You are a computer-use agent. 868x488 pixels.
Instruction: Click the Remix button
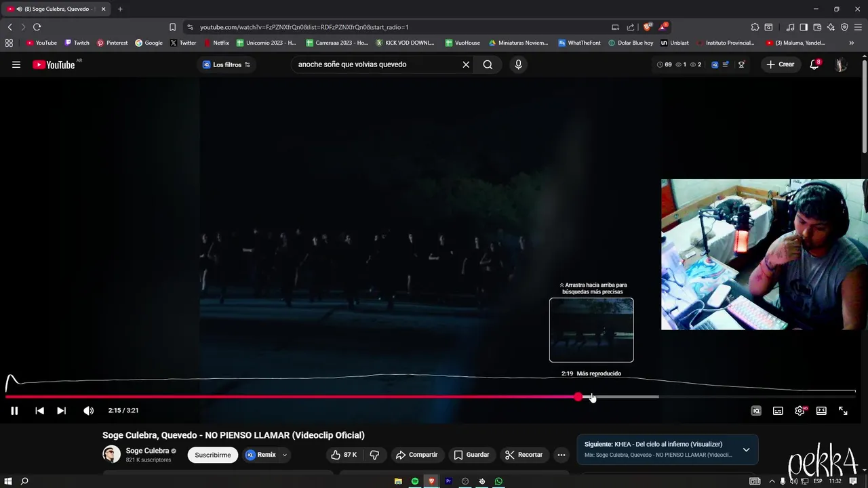(261, 455)
